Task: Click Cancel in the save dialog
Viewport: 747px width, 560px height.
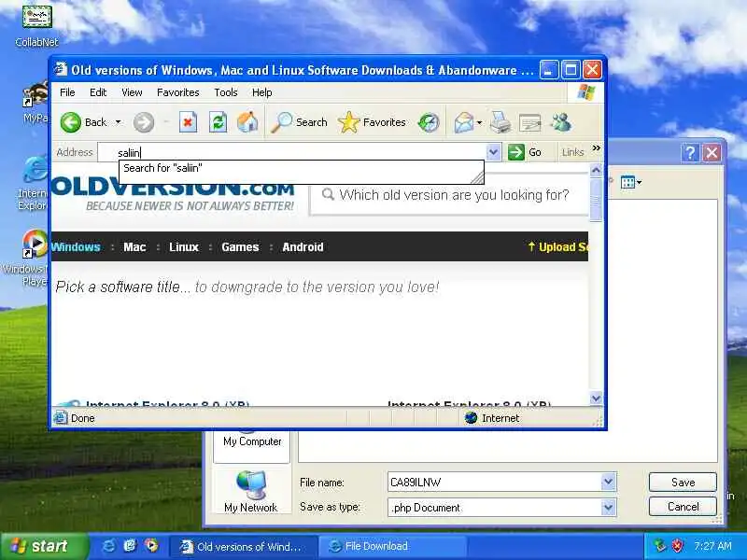Action: (x=683, y=507)
